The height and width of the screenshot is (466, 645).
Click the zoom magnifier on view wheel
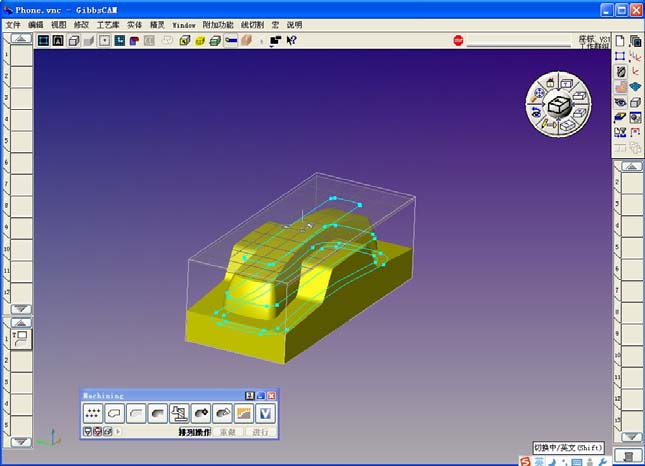(x=539, y=94)
